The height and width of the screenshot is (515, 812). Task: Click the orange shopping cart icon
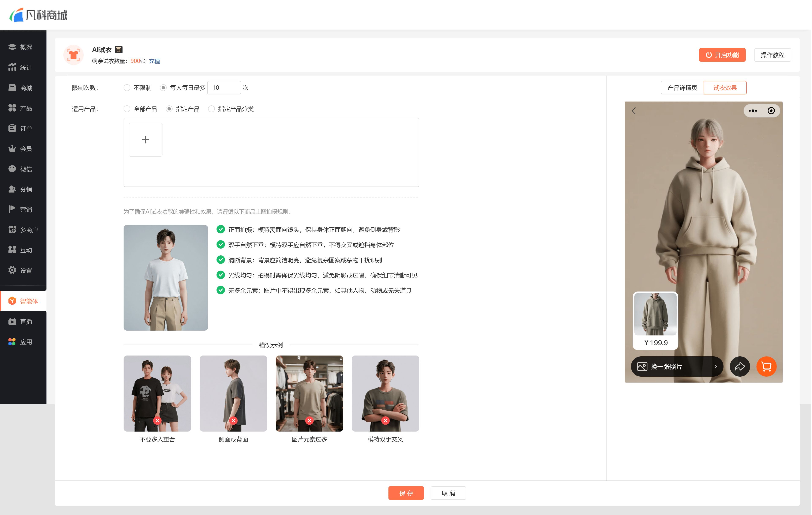coord(766,366)
